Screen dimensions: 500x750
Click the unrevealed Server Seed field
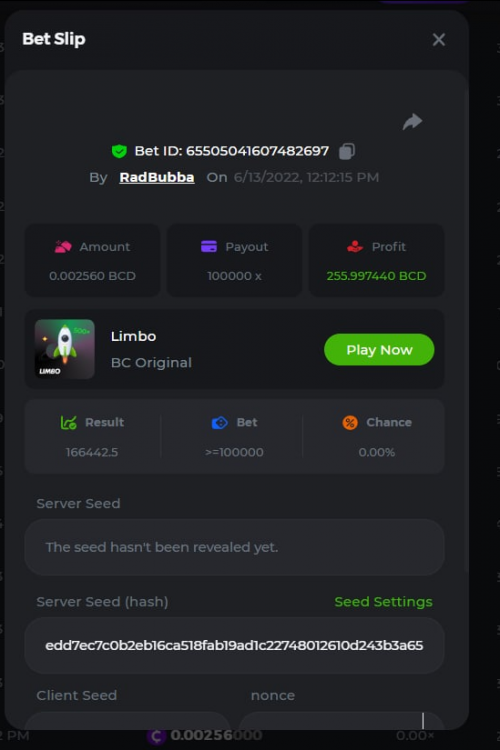(234, 547)
